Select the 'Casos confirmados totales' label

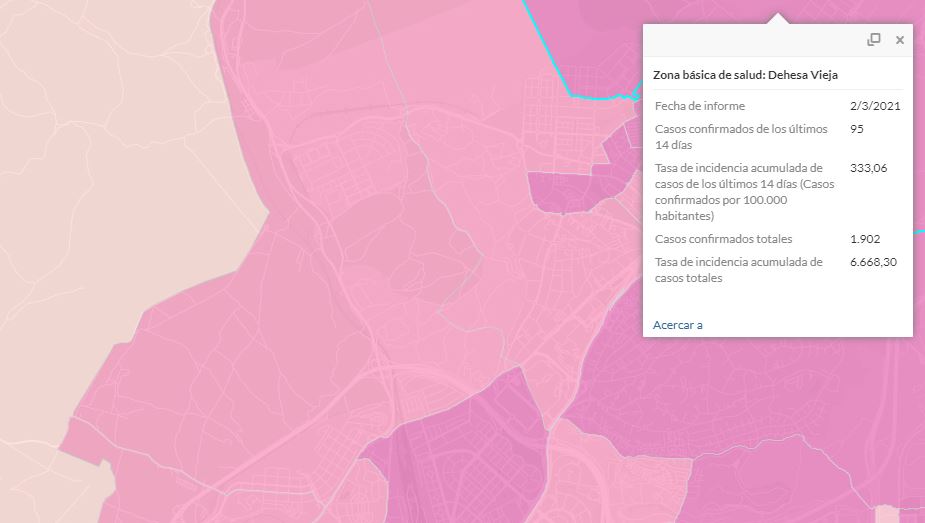723,239
